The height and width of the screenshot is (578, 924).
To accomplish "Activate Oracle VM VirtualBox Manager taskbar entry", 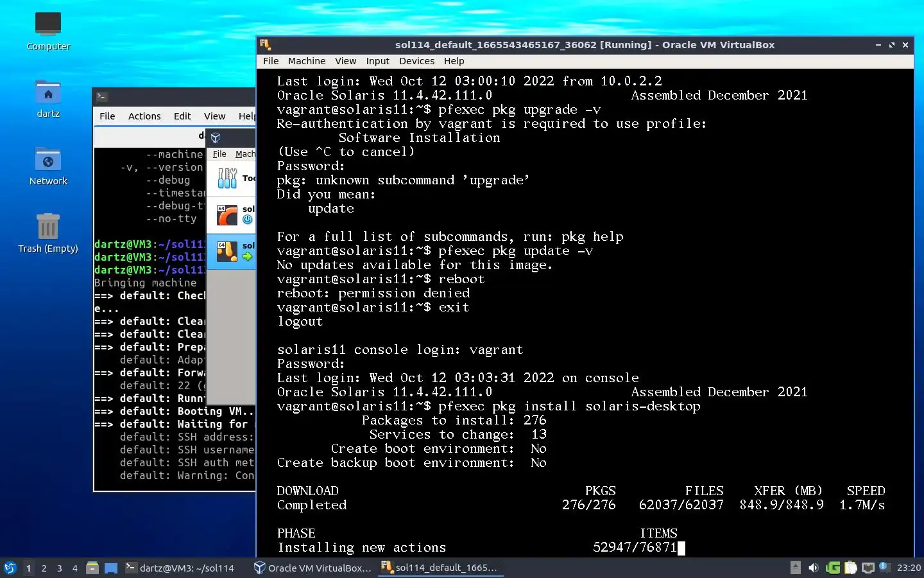I will (x=312, y=568).
